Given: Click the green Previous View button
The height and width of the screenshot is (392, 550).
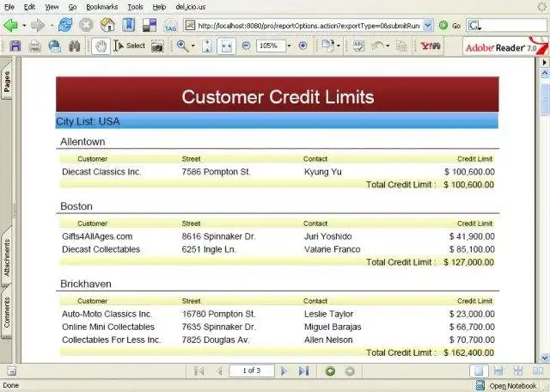Looking at the screenshot, I should pos(330,371).
